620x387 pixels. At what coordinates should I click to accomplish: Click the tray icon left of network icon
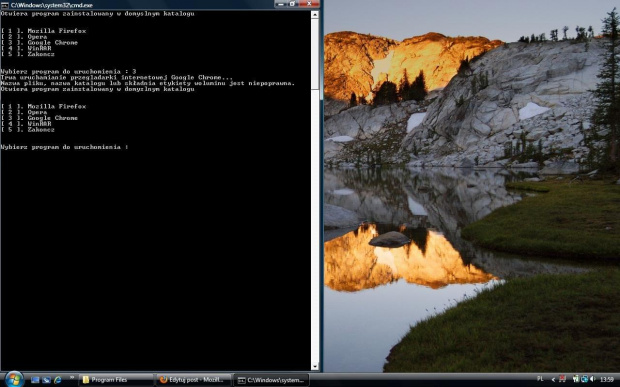[x=576, y=379]
